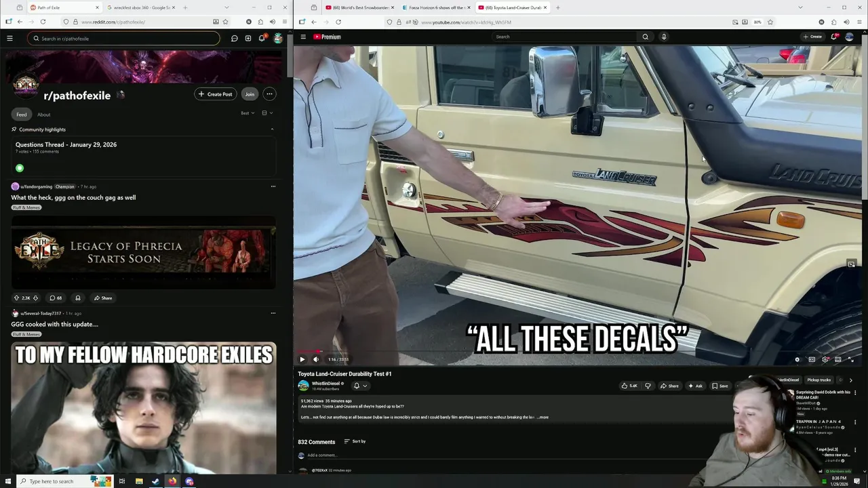The width and height of the screenshot is (868, 488).
Task: Bookmark the Reddit page with star icon
Action: tap(225, 22)
